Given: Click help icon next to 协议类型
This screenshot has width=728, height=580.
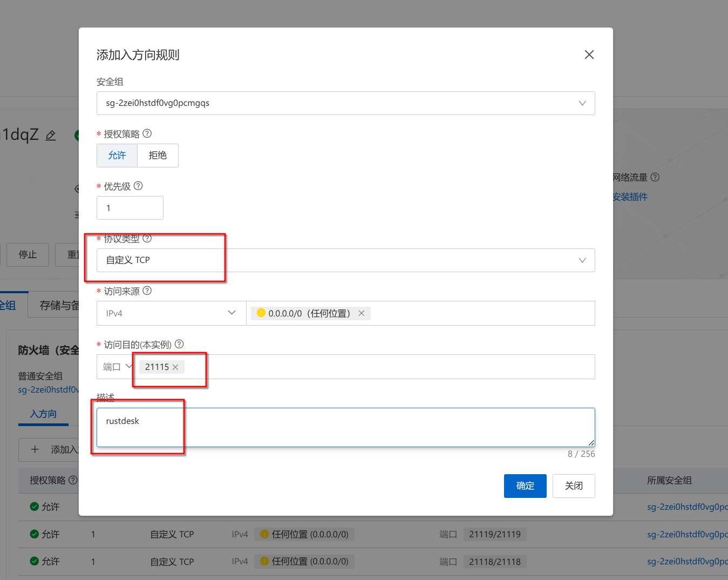Looking at the screenshot, I should 147,238.
